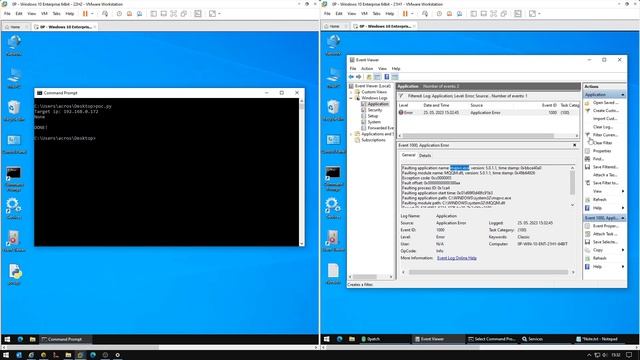The image size is (640, 360).
Task: Click Save Filter to Custom View action
Action: (605, 183)
